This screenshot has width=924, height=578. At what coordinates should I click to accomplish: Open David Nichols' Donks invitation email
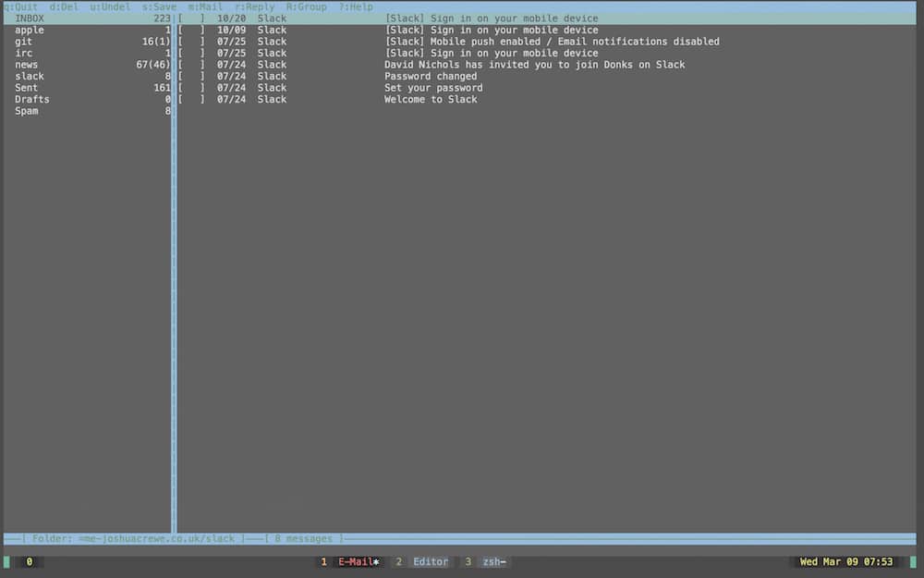547,65
